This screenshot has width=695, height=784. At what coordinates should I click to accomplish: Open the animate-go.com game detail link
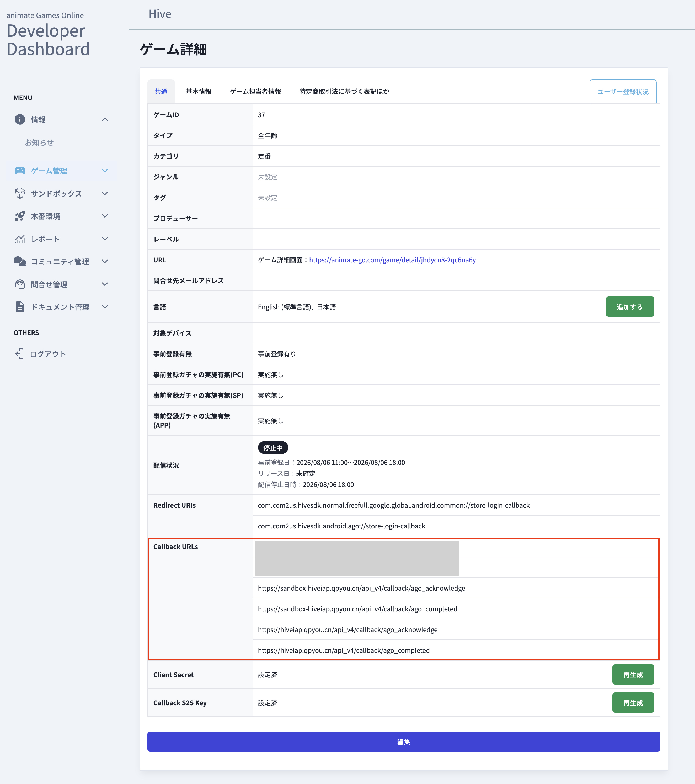392,260
